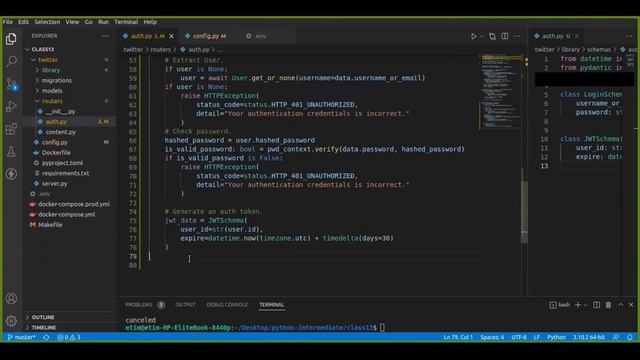This screenshot has height=360, width=640.
Task: Open docker-compose.prod.yml file
Action: [69, 204]
